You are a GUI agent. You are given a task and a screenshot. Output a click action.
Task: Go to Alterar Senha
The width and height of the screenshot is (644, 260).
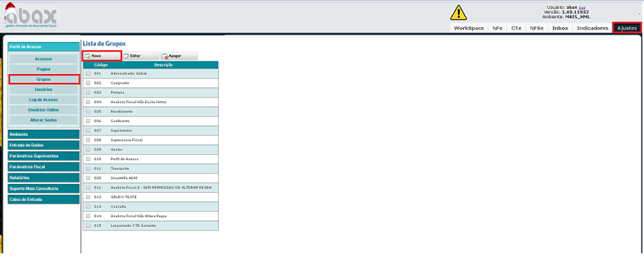44,120
